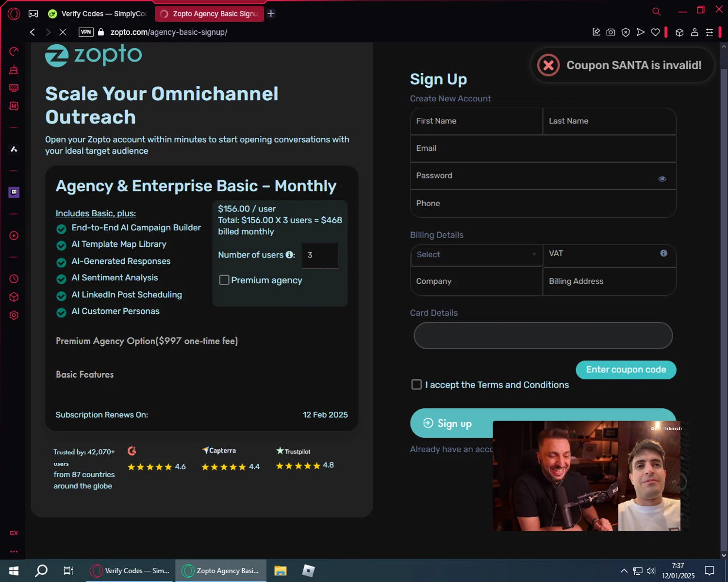728x582 pixels.
Task: Accept the Terms and Conditions checkbox
Action: pyautogui.click(x=416, y=385)
